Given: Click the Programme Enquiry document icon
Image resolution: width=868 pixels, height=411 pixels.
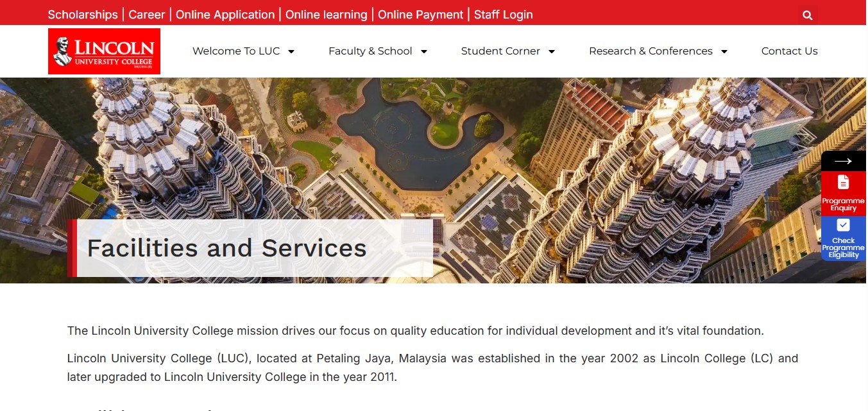Looking at the screenshot, I should click(843, 183).
